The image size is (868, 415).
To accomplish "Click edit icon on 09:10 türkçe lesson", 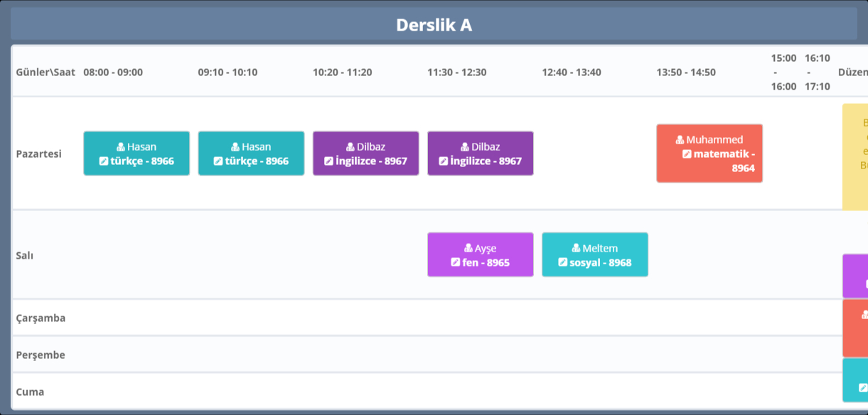I will (x=218, y=161).
